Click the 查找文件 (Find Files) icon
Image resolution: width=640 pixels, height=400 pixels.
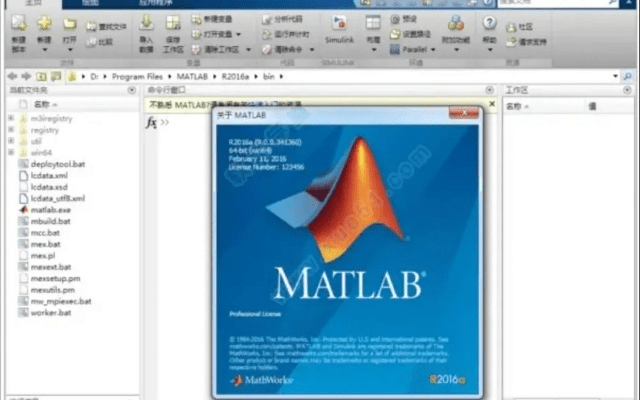(91, 27)
